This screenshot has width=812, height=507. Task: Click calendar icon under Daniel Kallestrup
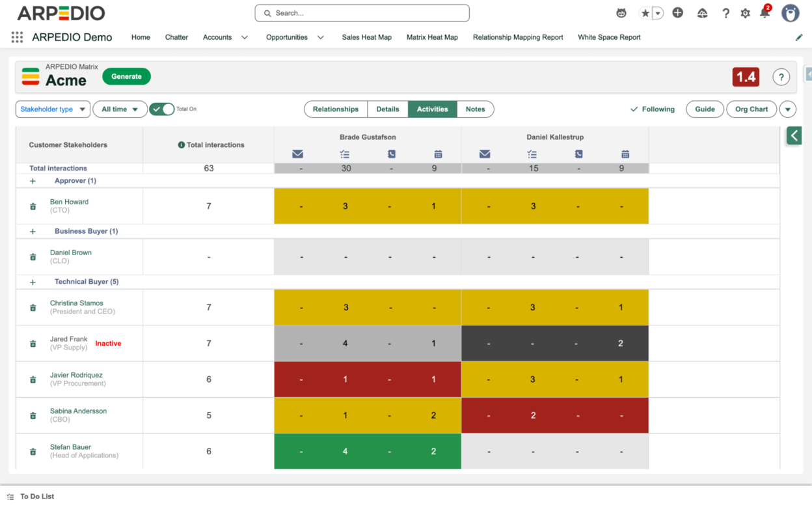pos(625,154)
